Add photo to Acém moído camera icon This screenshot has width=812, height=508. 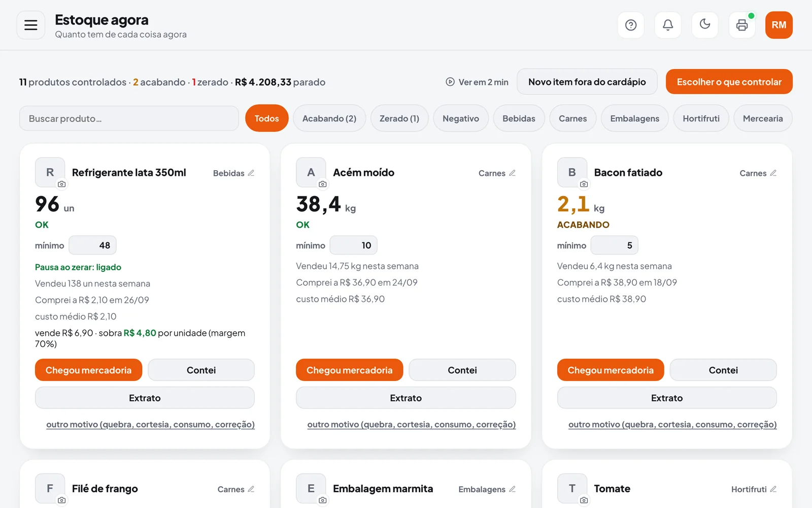point(323,184)
